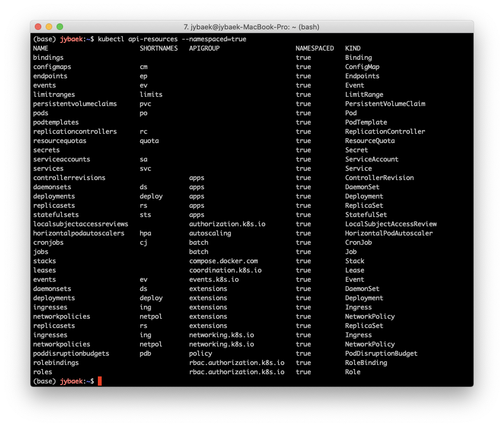Click the 'horizontalpodautoscalers' resource name
The width and height of the screenshot is (504, 427).
[x=79, y=233]
